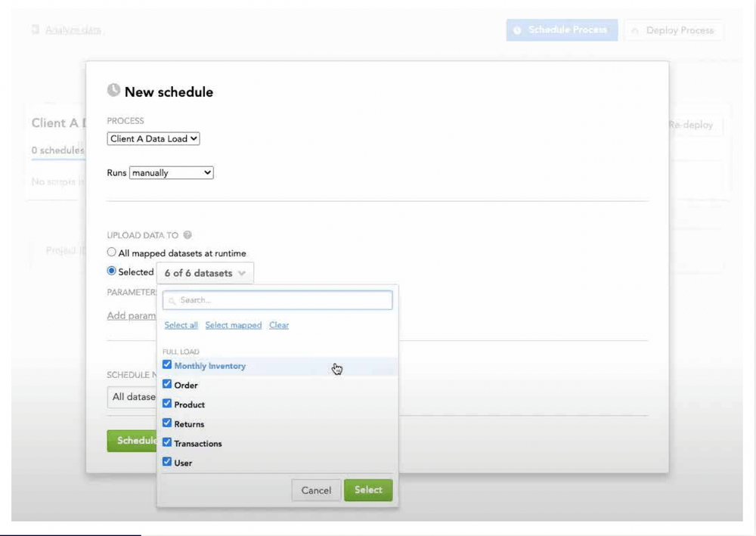Click the clock icon on Schedule Process button

tap(516, 30)
